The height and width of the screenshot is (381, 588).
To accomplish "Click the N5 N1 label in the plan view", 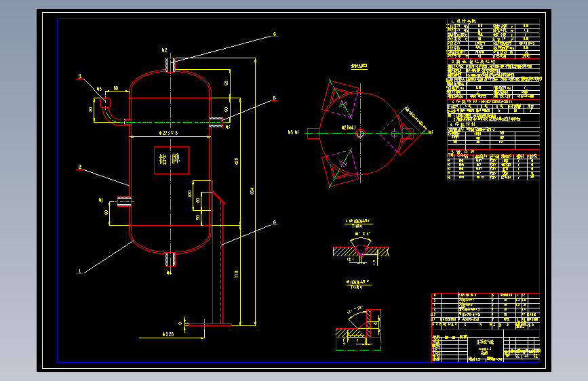I will click(x=293, y=132).
